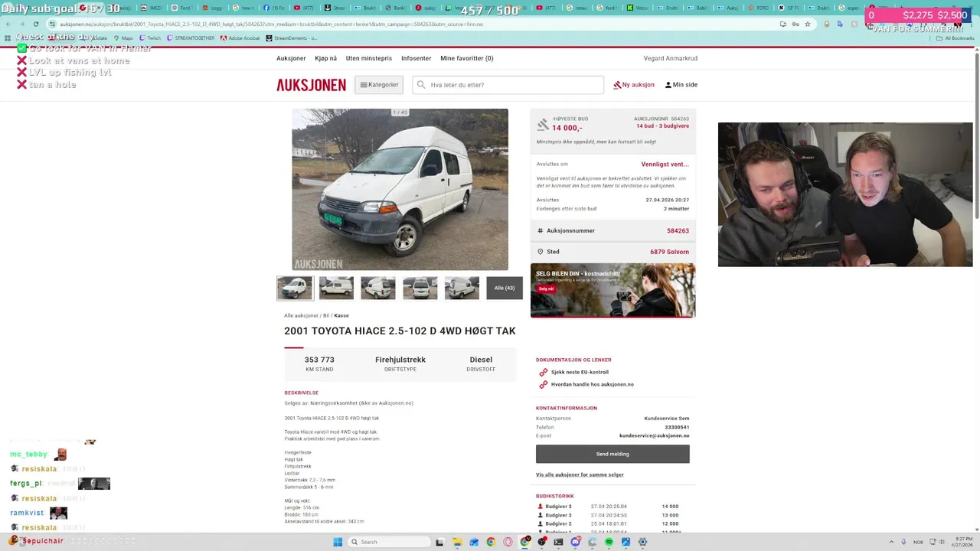Select the third van thumbnail

coord(378,288)
